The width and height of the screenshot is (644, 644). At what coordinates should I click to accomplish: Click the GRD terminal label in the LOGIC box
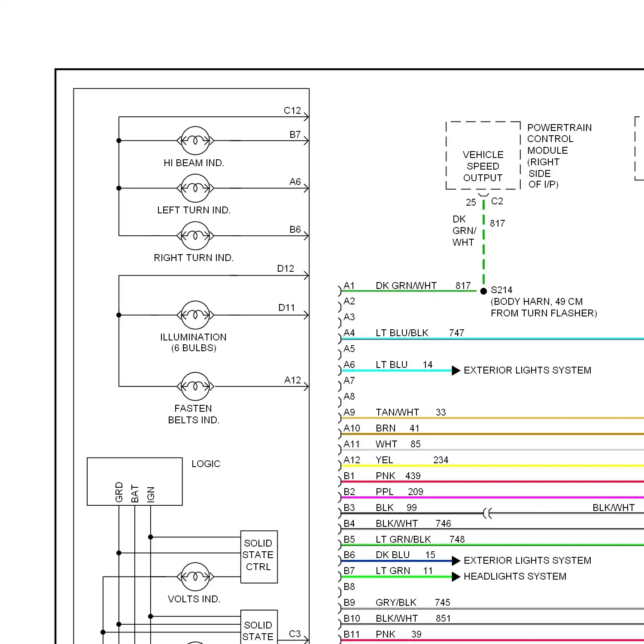click(x=119, y=492)
